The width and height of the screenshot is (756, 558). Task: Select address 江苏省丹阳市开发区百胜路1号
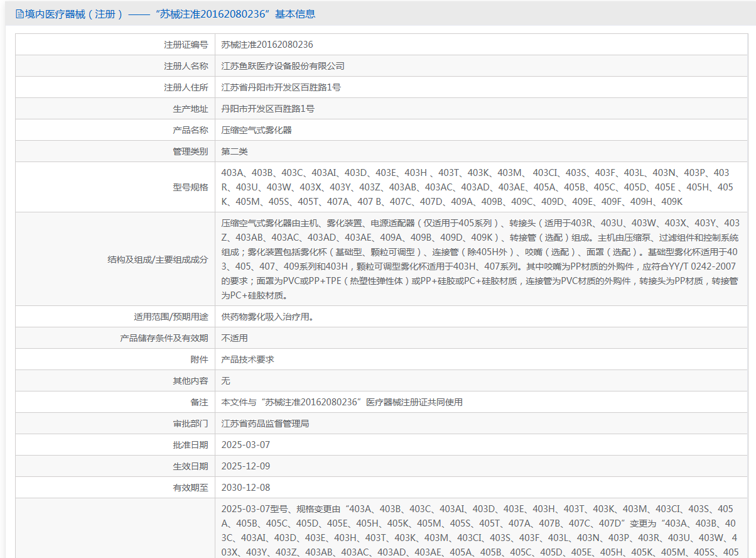click(281, 87)
